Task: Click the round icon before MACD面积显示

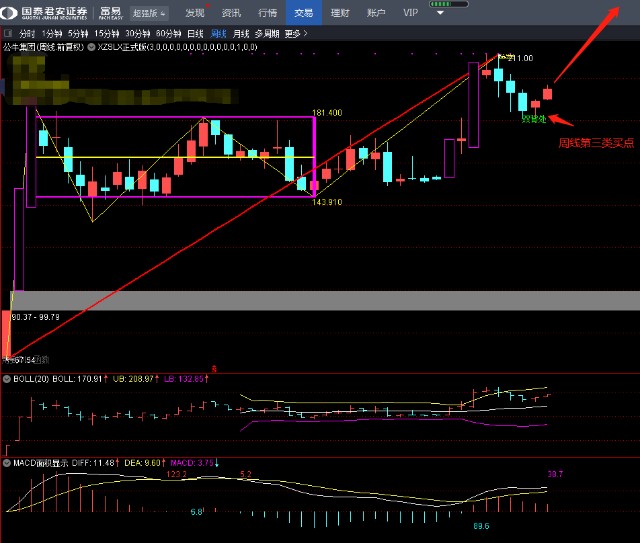Action: (x=7, y=464)
